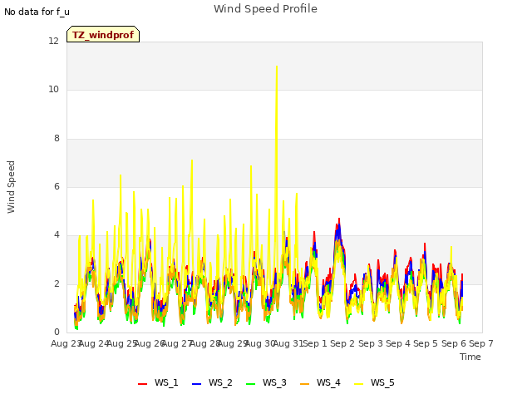Click the y-axis tick value 2
The width and height of the screenshot is (532, 399).
57,283
